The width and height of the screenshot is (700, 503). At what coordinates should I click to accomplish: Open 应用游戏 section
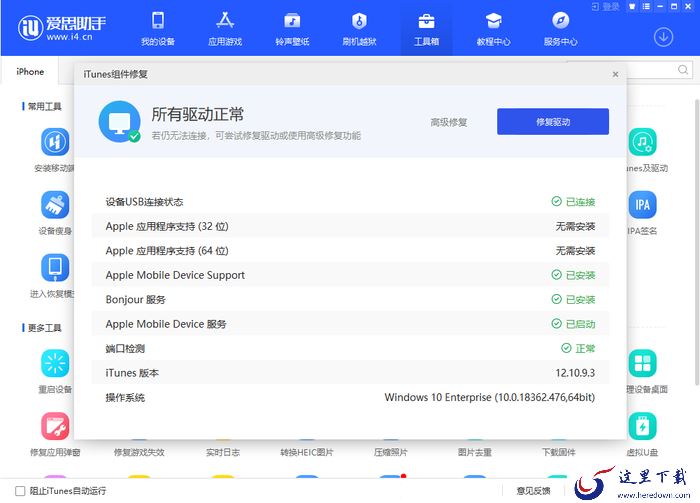(x=225, y=29)
